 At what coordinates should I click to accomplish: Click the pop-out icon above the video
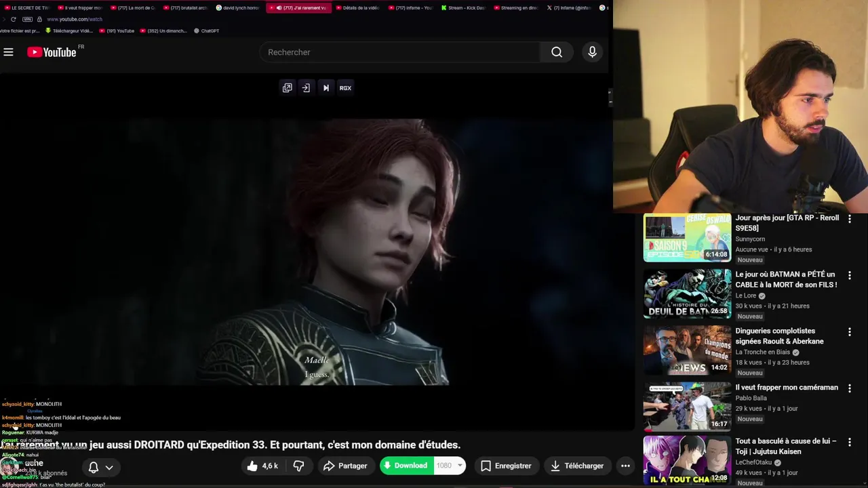[x=288, y=88]
